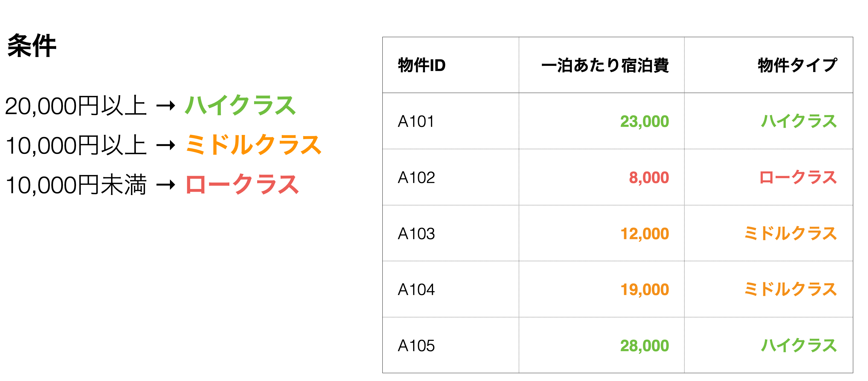Click the 物件ID column header

click(x=422, y=65)
